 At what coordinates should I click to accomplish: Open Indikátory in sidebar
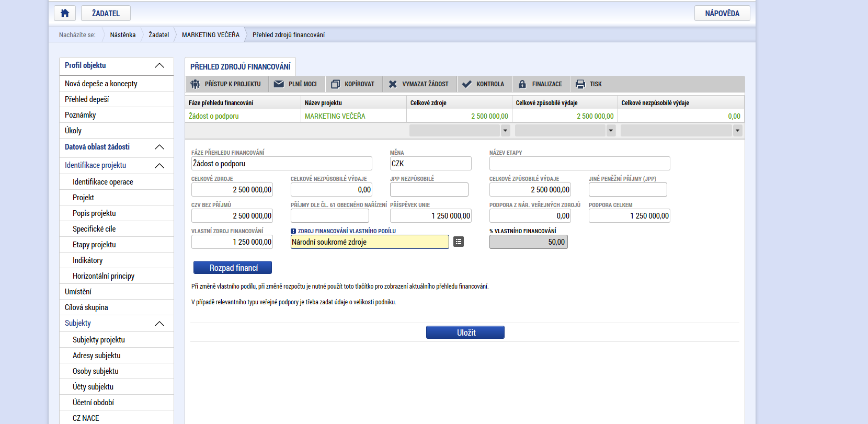point(117,260)
